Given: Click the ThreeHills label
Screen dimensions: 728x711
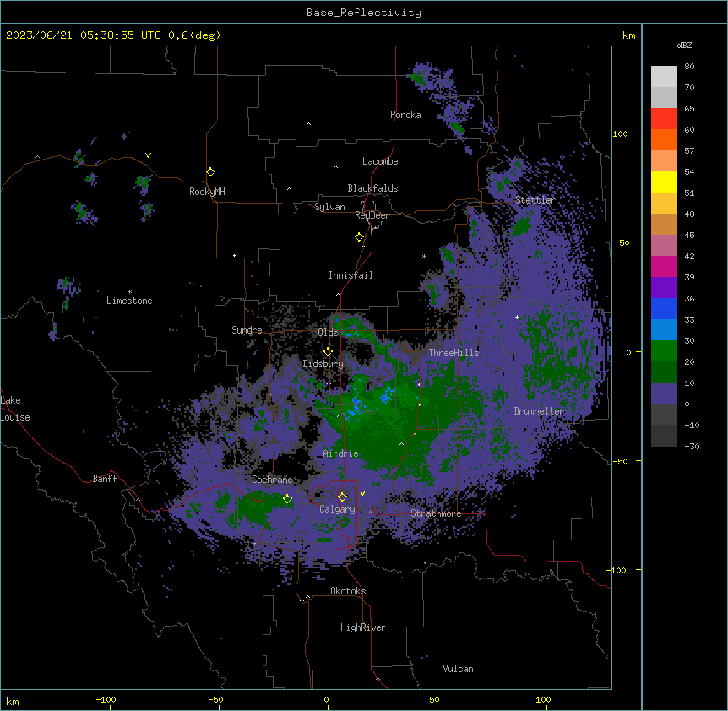Looking at the screenshot, I should coord(454,353).
